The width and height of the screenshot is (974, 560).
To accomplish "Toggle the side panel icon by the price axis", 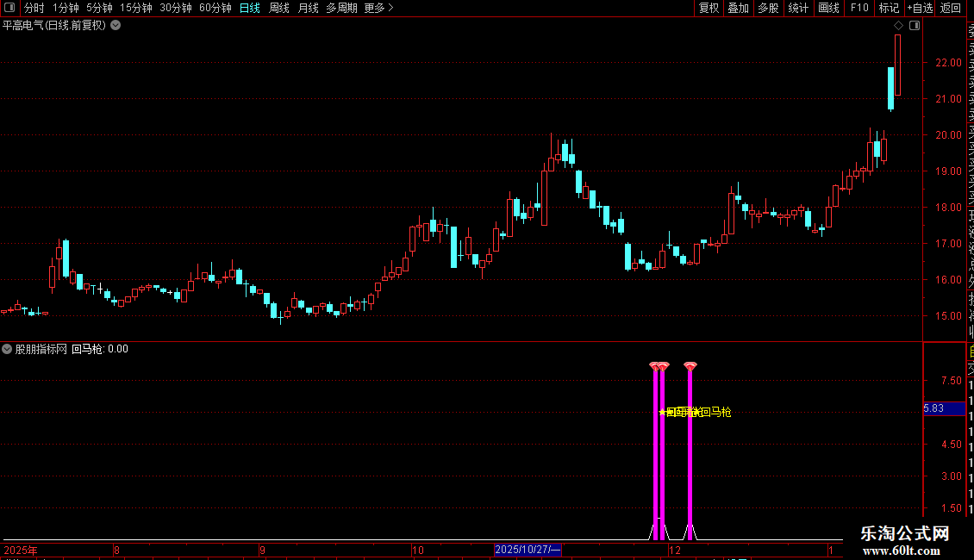I will tap(915, 26).
